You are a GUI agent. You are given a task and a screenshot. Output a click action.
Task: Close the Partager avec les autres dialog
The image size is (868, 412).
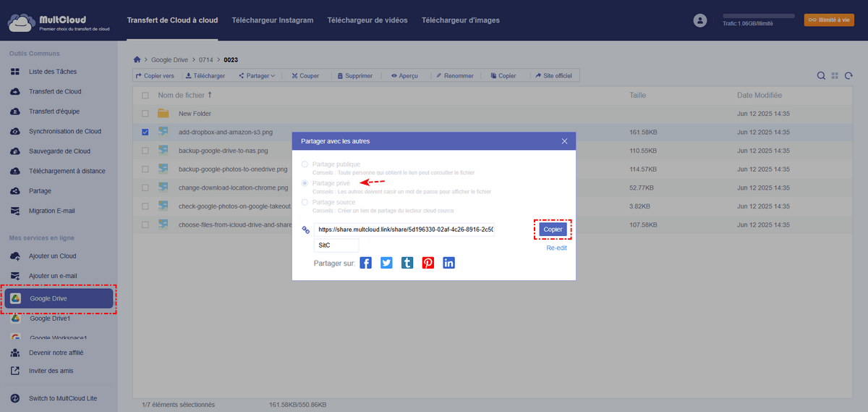[564, 141]
